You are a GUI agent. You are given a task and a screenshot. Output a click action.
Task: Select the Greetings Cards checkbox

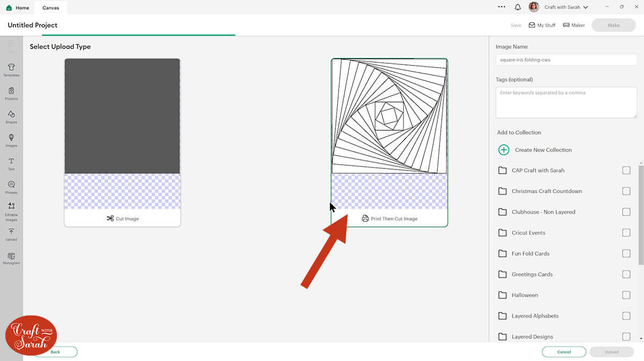626,274
